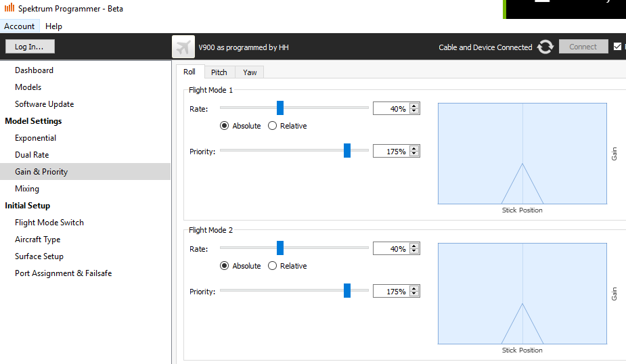This screenshot has width=626, height=364.
Task: Decrease Flight Mode 2 Priority with down arrow
Action: tap(414, 294)
